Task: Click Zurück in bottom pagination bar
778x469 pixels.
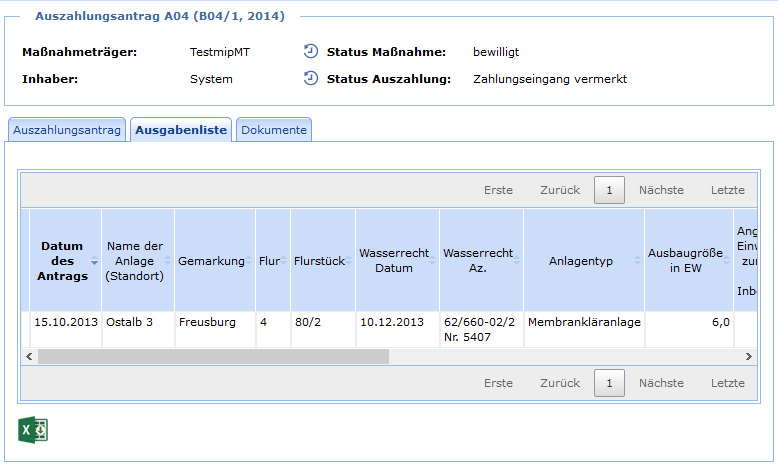Action: [x=560, y=383]
